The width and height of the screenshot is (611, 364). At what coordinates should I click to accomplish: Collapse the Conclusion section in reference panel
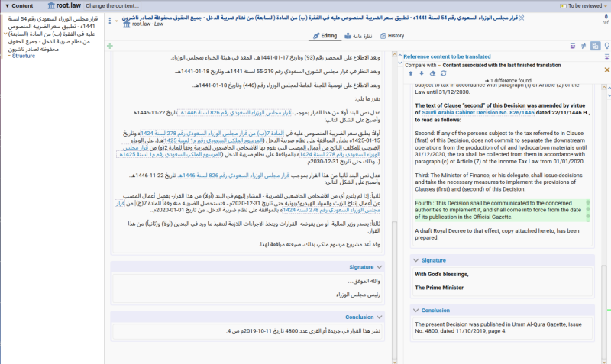pyautogui.click(x=415, y=311)
